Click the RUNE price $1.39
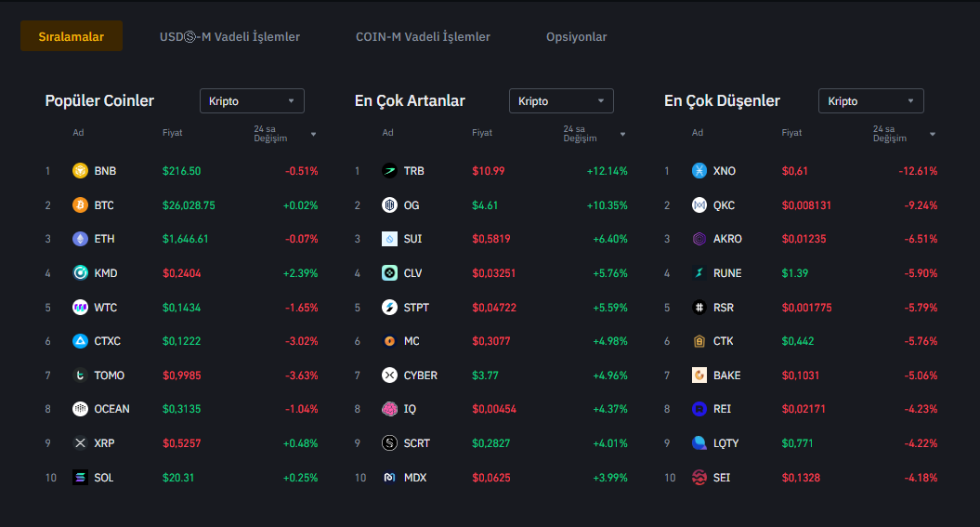The image size is (980, 527). [794, 273]
